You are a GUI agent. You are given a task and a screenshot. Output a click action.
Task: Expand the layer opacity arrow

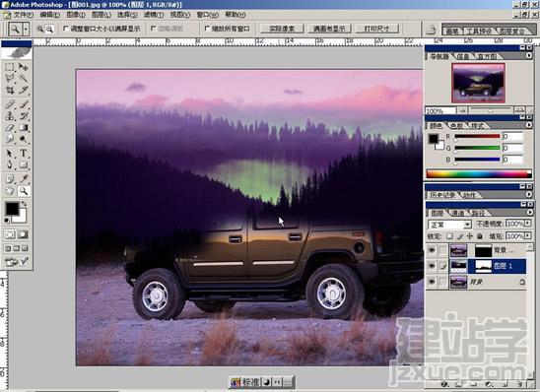528,224
